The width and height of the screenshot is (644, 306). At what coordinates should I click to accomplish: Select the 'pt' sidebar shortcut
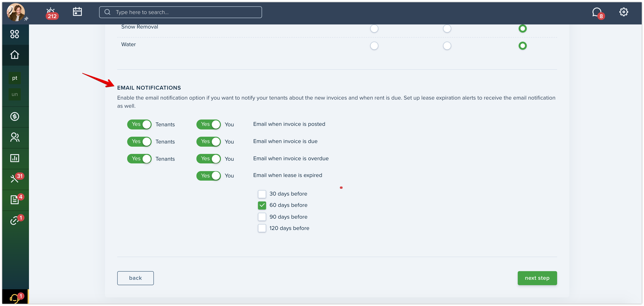click(15, 78)
